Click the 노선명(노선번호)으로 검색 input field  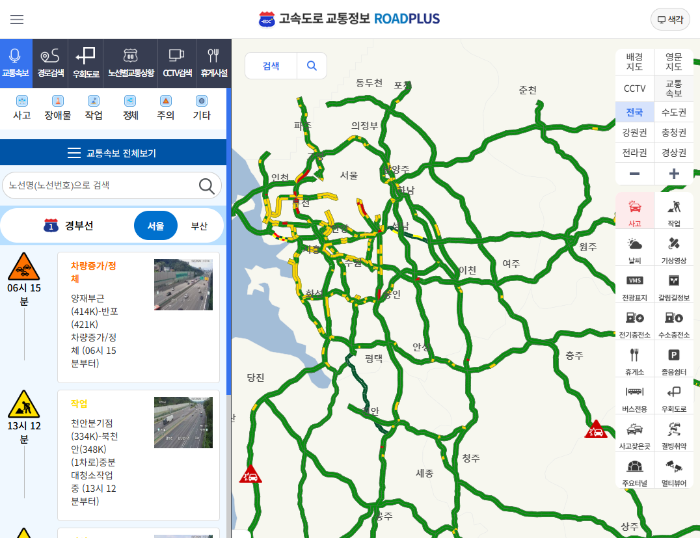point(100,185)
